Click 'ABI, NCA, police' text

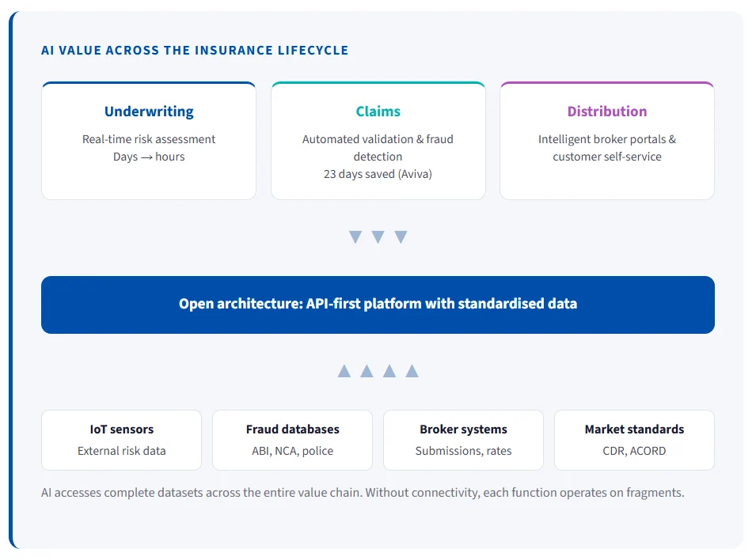click(293, 451)
